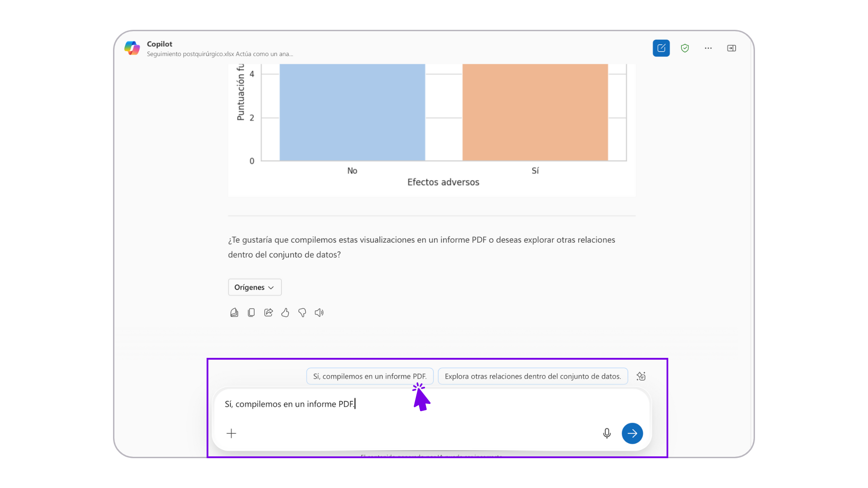
Task: Open the green shield protection icon
Action: (685, 48)
